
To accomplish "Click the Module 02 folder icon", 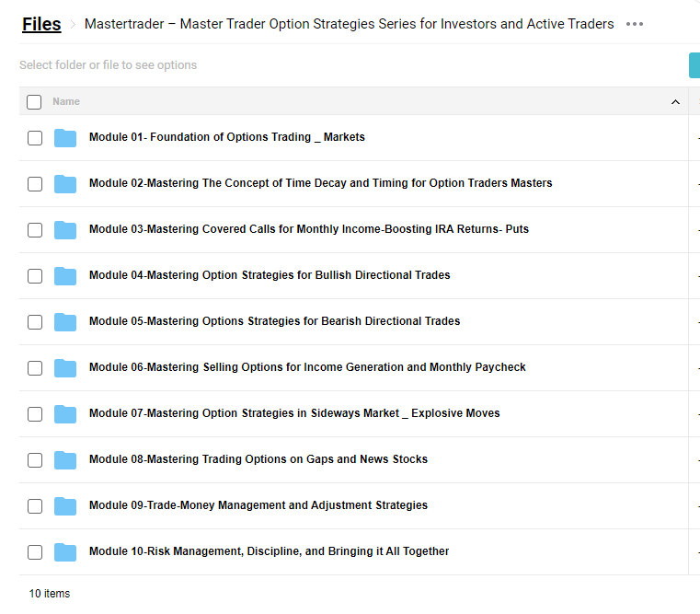I will pyautogui.click(x=65, y=184).
